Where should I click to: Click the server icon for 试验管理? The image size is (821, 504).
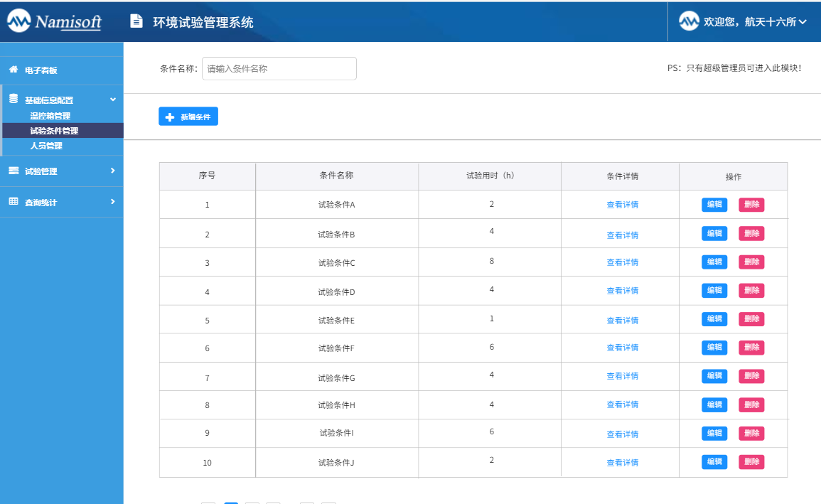pos(14,171)
